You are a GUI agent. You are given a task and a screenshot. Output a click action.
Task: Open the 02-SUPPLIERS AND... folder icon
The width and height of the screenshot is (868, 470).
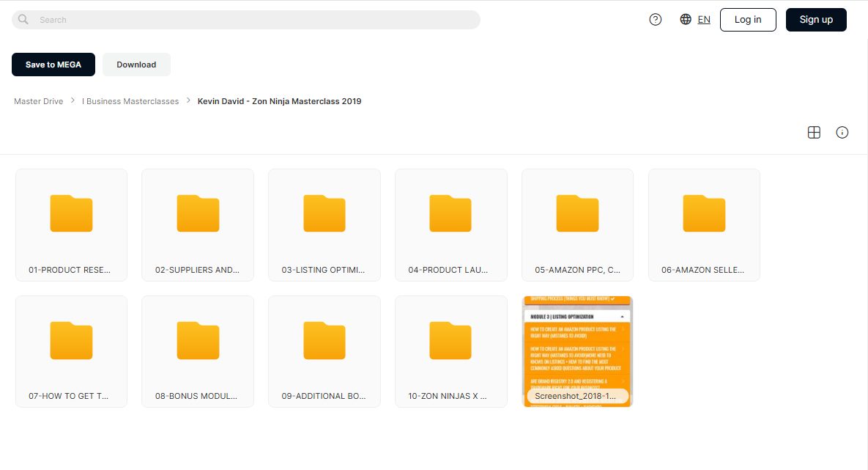point(198,213)
